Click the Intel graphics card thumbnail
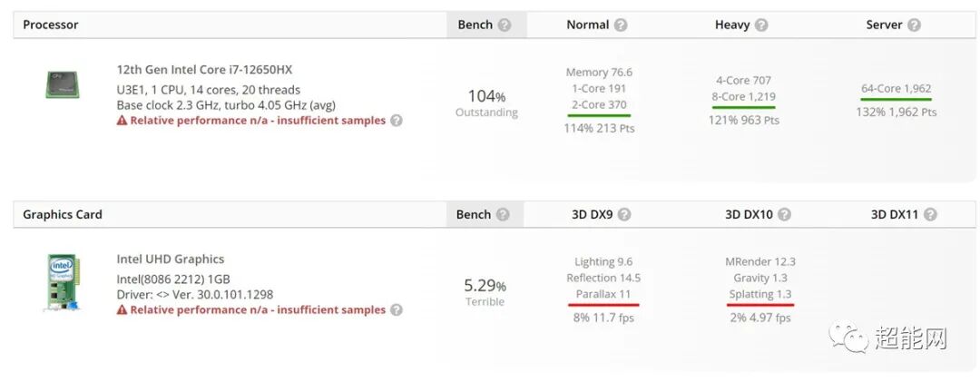Screen dimensions: 980x382 [x=63, y=283]
